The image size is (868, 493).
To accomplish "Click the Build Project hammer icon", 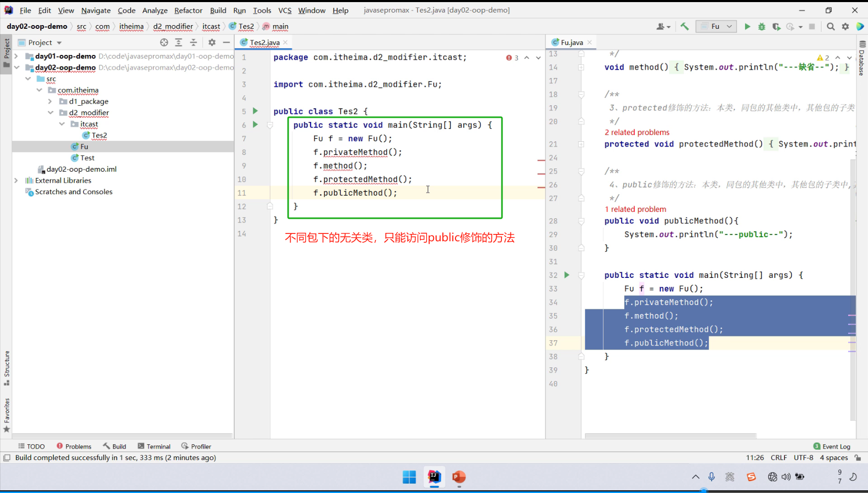I will [684, 27].
